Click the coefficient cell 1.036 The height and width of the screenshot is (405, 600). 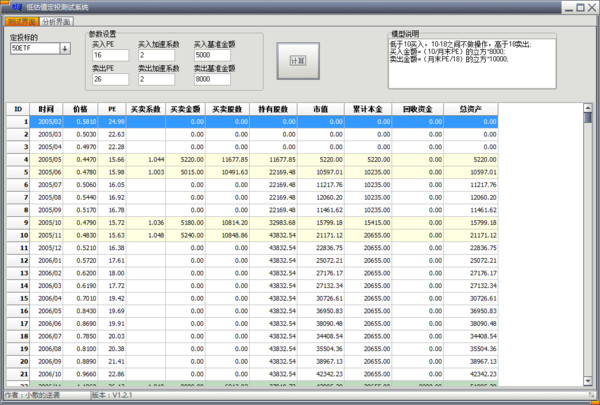click(x=146, y=223)
